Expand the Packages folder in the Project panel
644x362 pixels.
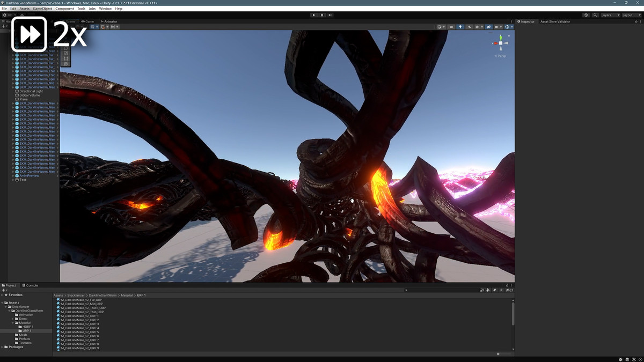(x=3, y=347)
